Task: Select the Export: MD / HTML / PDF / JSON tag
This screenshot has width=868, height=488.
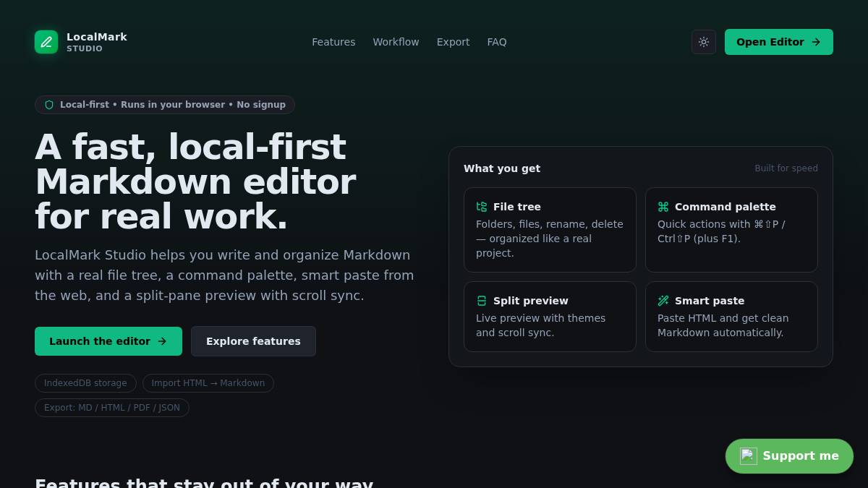Action: pos(112,407)
